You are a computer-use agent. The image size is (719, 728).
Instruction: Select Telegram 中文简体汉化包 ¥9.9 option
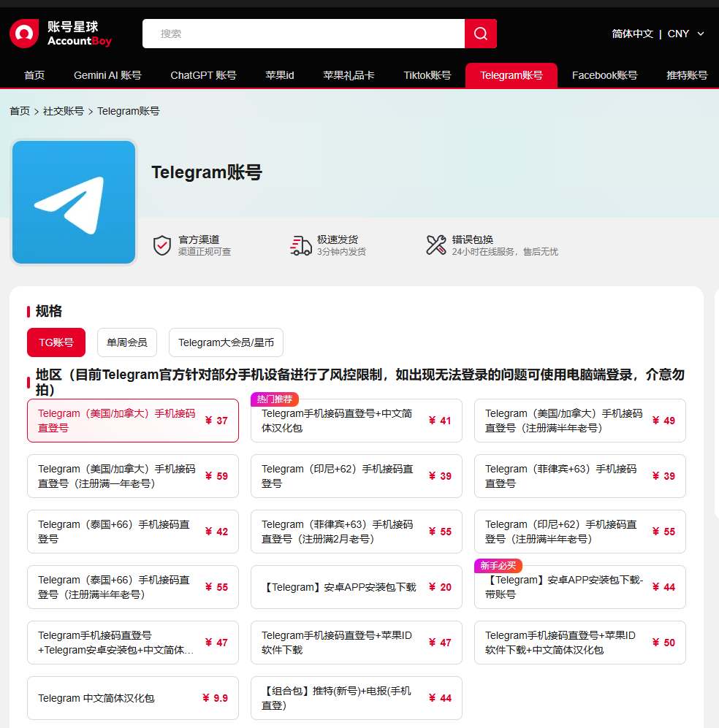pos(133,698)
